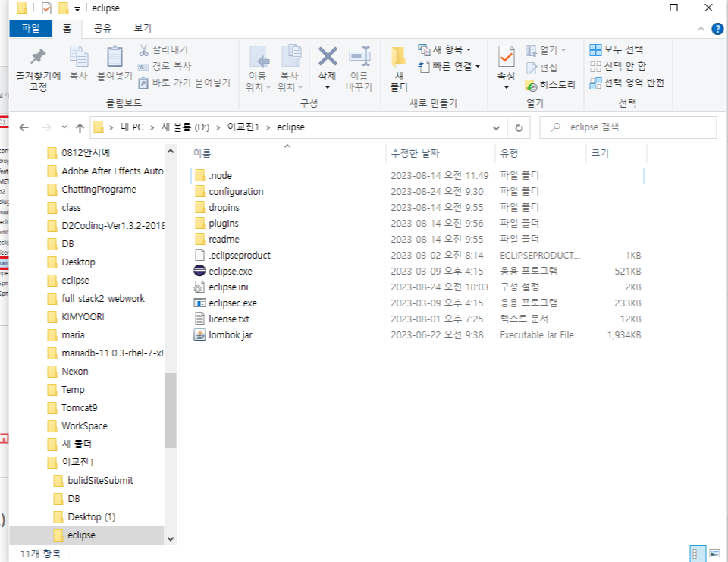Open Quick Access Toolbar customize dropdown
Viewport: 728px width, 562px height.
pos(77,8)
